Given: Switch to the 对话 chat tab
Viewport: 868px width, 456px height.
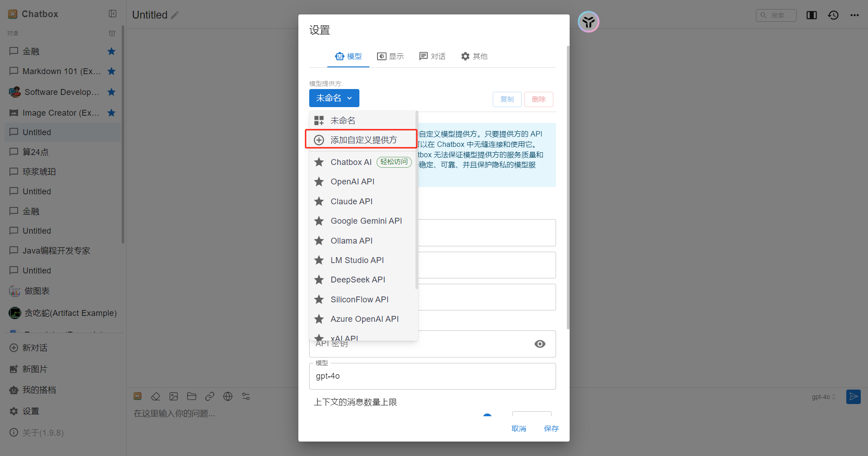Looking at the screenshot, I should [432, 56].
